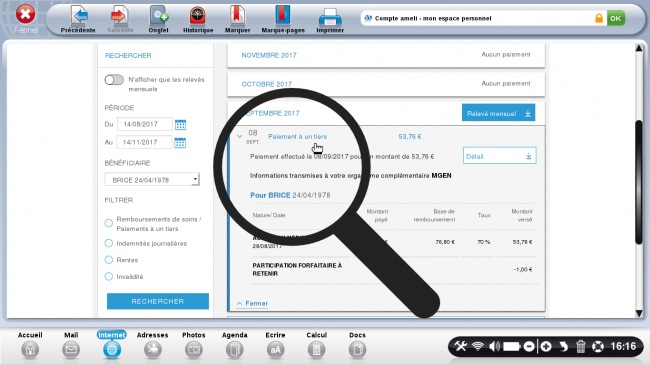The width and height of the screenshot is (650, 365).
Task: Download the Relevé mensuel for September
Action: (498, 113)
